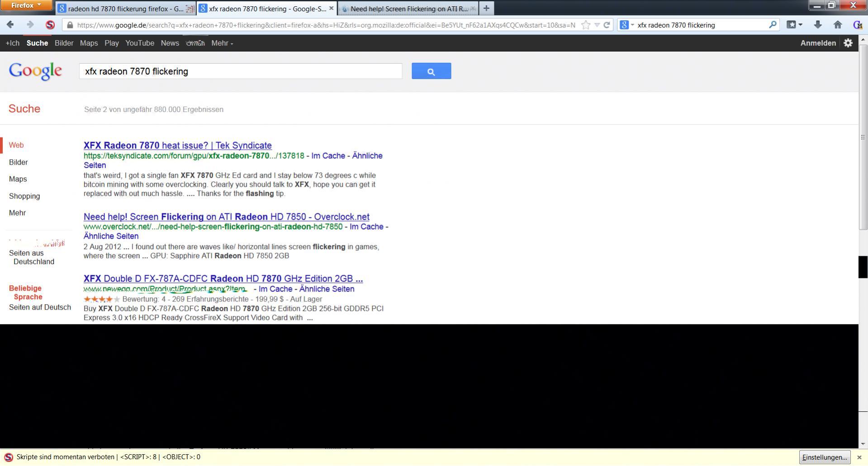Select Maps in the left sidebar
Viewport: 868px width, 466px height.
tap(18, 179)
